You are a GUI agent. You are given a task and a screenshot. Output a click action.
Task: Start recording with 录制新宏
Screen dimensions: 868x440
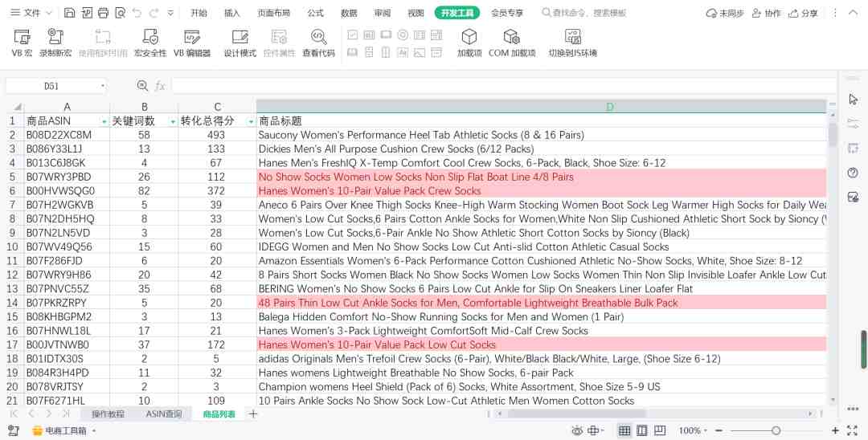click(55, 43)
